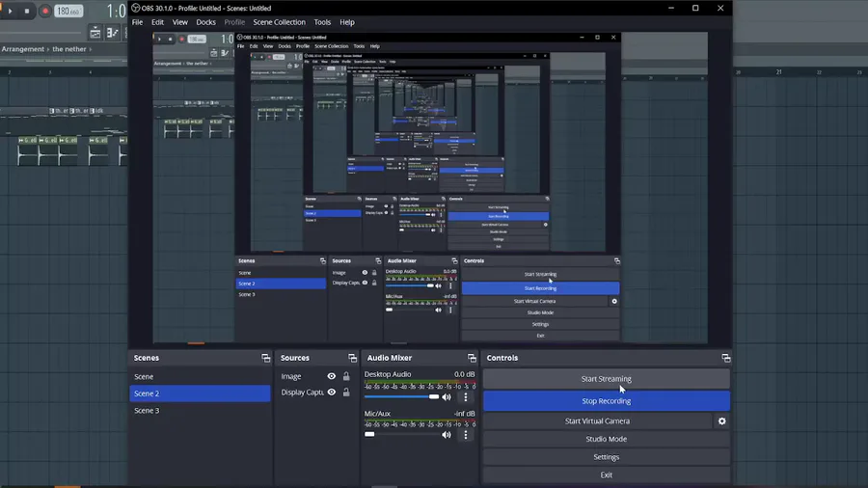Viewport: 868px width, 488px height.
Task: Open the View menu
Action: (x=180, y=22)
